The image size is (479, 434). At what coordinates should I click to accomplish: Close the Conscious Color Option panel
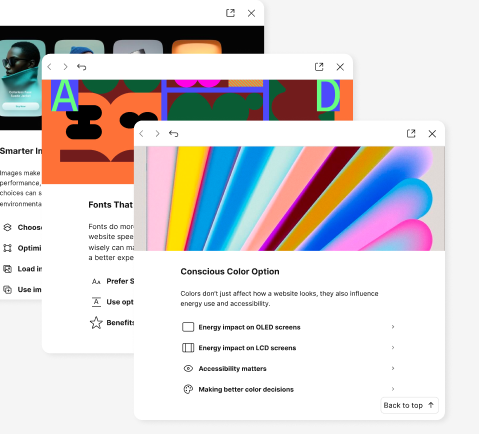click(432, 134)
